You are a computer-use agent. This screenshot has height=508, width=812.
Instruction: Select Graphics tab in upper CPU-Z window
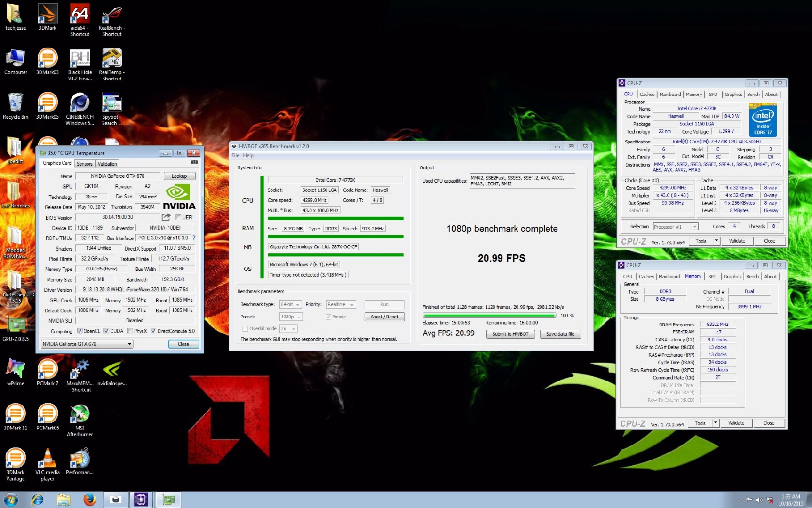pyautogui.click(x=733, y=95)
